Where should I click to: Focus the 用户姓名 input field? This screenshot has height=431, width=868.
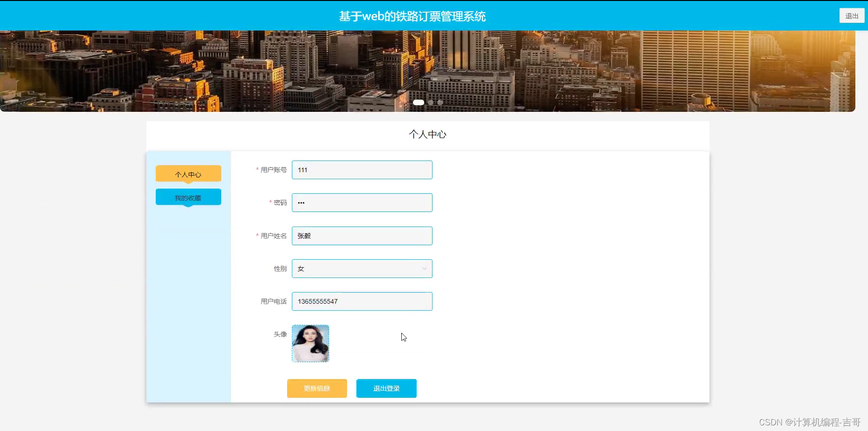362,236
